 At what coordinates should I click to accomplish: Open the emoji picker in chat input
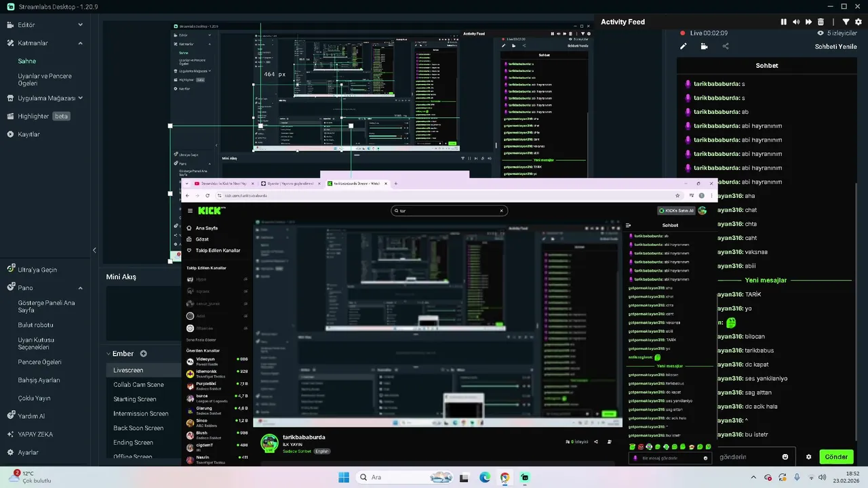click(x=785, y=457)
